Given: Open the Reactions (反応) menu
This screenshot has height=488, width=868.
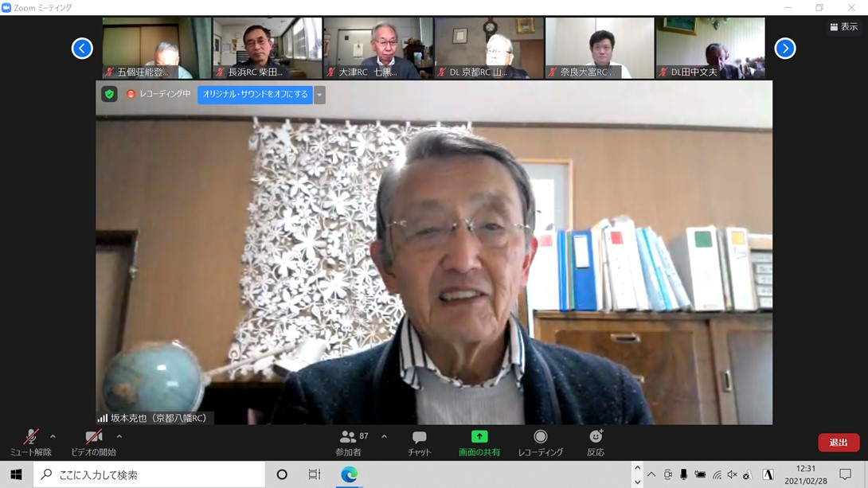Looking at the screenshot, I should click(x=596, y=443).
